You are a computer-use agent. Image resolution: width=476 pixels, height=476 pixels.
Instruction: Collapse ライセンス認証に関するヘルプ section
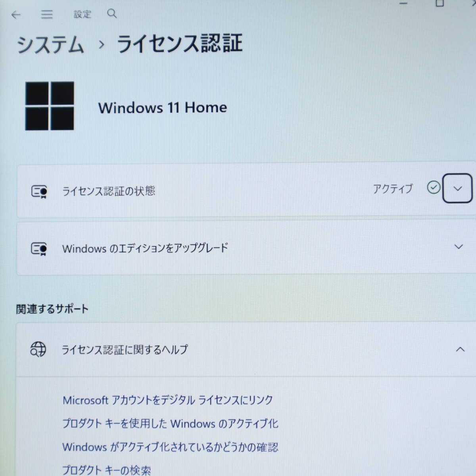point(460,349)
